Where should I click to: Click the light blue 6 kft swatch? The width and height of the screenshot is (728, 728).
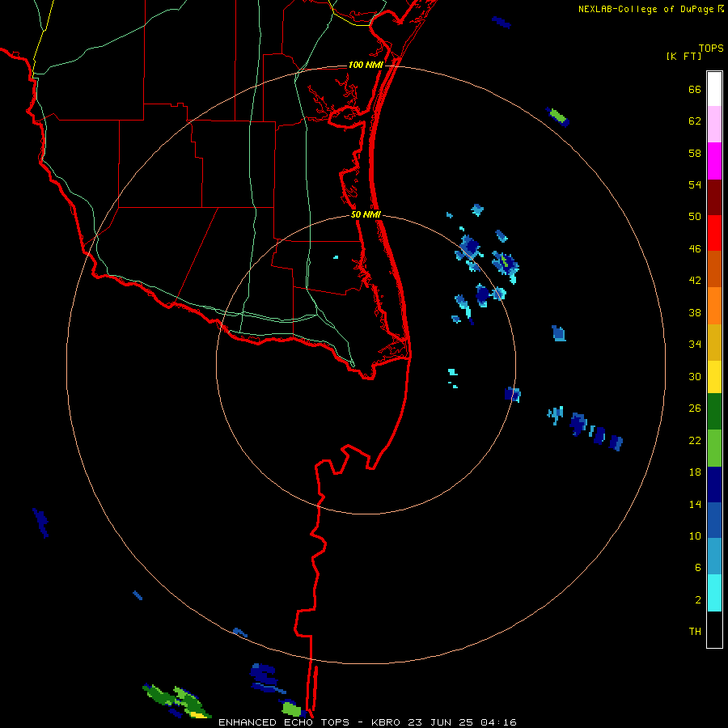[714, 557]
